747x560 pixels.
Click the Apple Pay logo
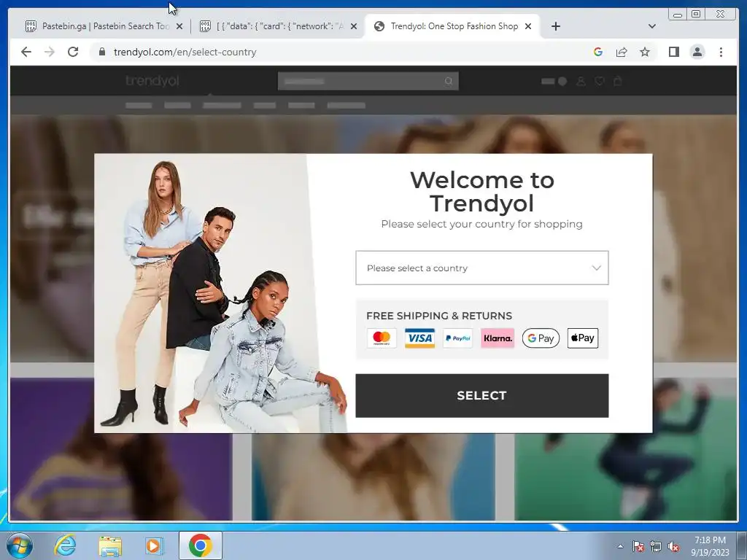pos(583,338)
